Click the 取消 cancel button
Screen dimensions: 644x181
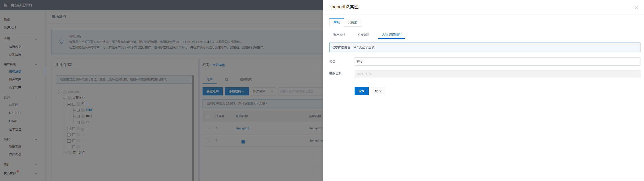coord(378,91)
